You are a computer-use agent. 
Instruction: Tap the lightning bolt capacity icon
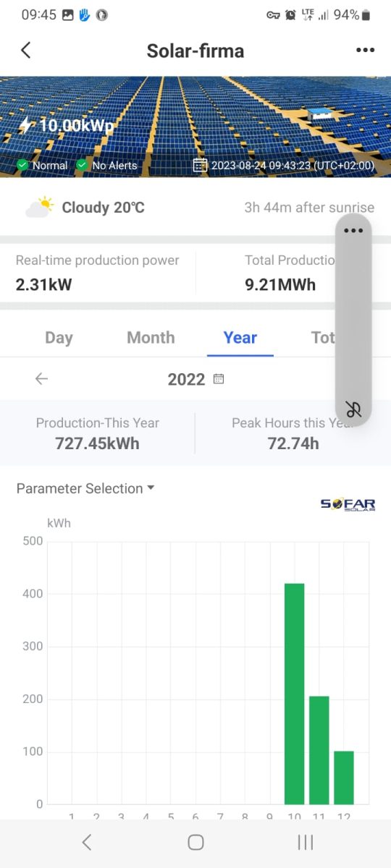[25, 125]
